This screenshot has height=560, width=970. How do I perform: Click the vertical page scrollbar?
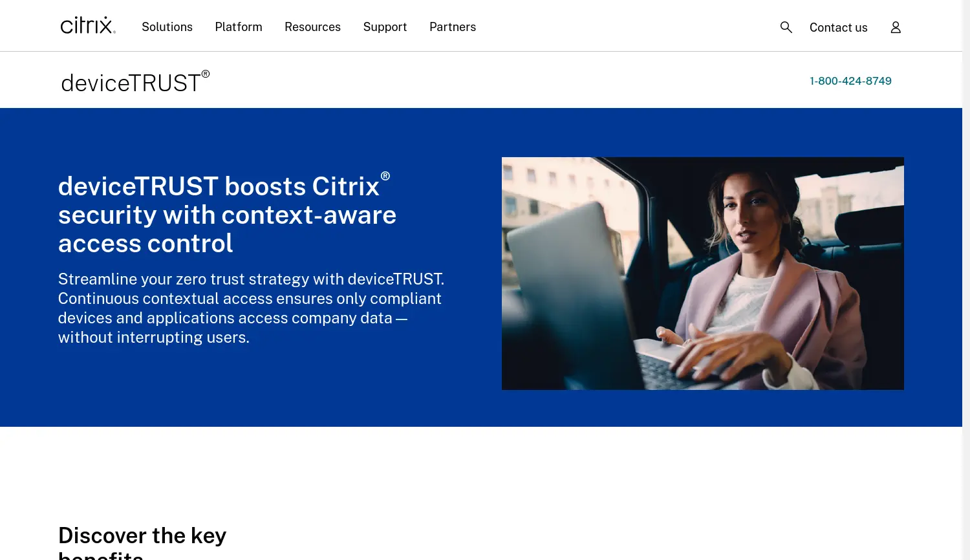966,280
